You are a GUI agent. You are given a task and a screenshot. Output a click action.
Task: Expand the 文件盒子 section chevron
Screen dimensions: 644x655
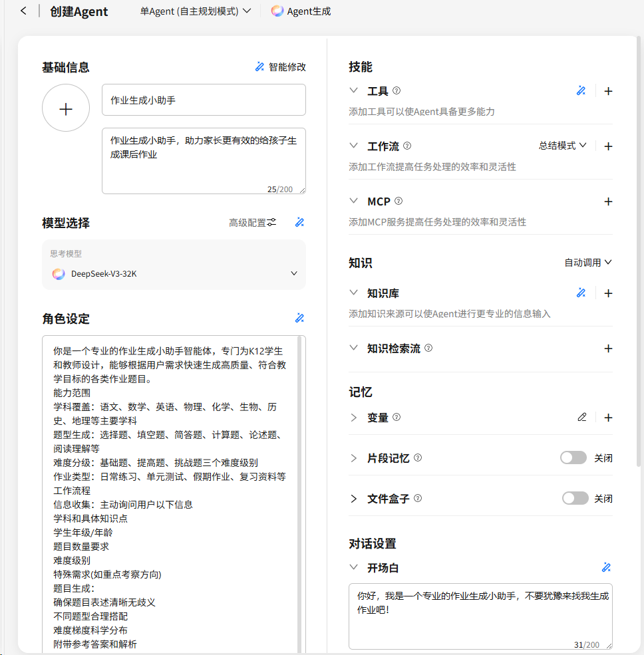click(x=353, y=498)
